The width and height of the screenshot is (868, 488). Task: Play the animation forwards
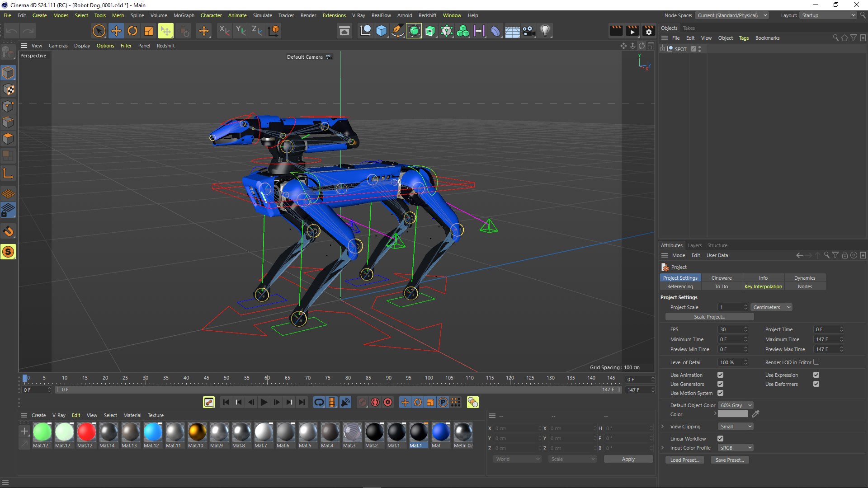pyautogui.click(x=264, y=402)
